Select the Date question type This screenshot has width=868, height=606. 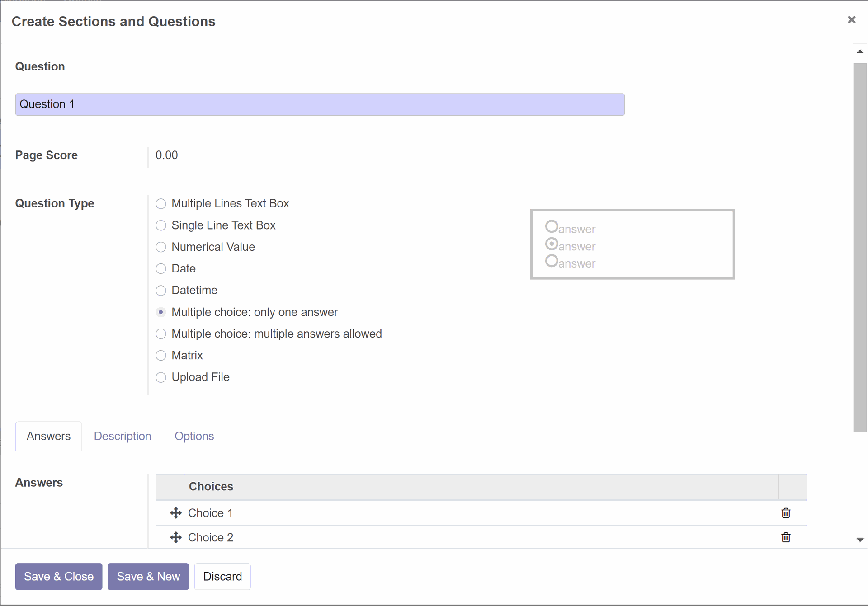tap(161, 268)
